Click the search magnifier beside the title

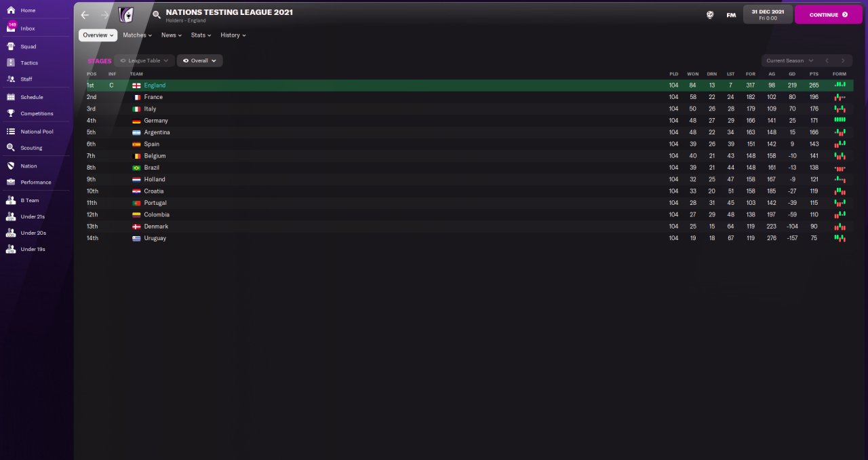point(157,14)
